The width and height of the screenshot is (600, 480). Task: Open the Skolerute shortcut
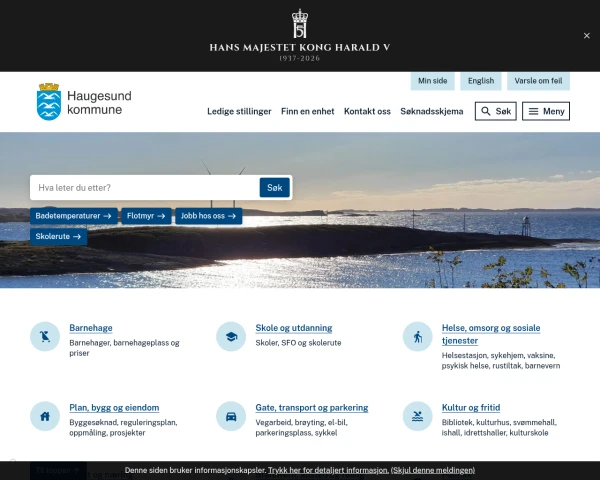(x=58, y=237)
